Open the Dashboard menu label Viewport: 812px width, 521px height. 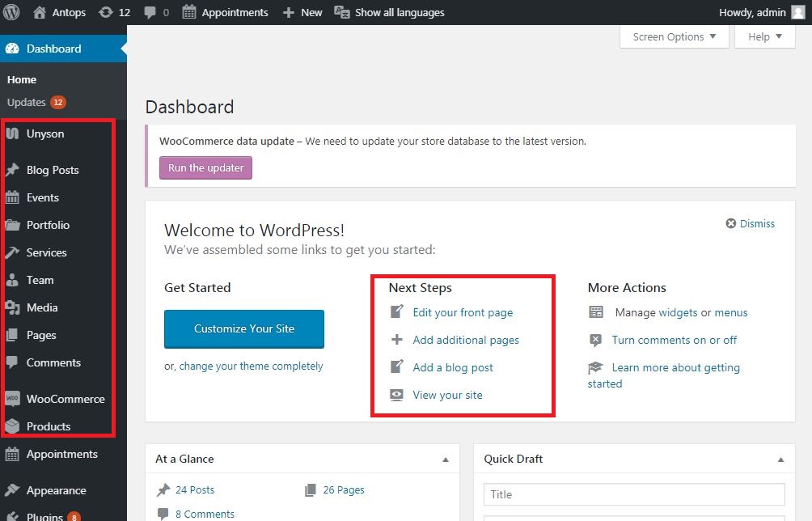pyautogui.click(x=54, y=49)
